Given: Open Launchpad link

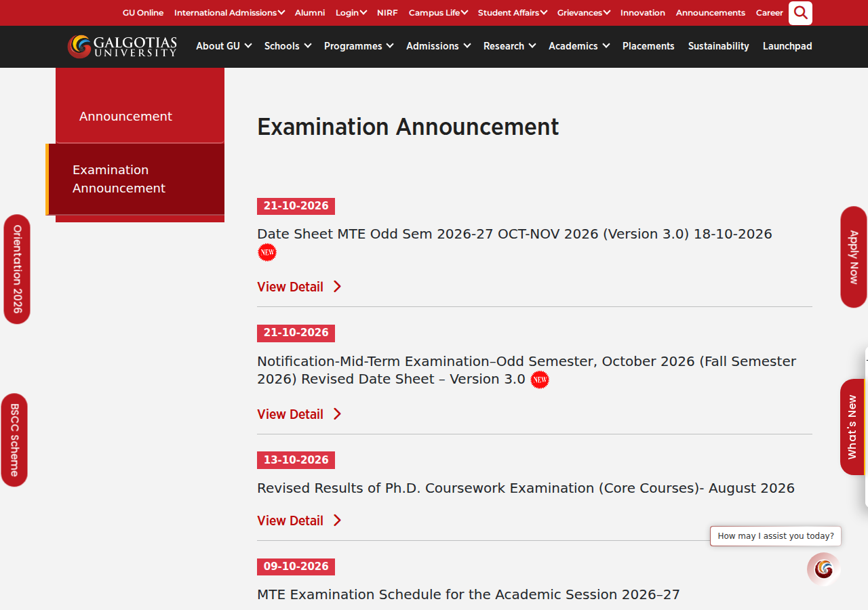Looking at the screenshot, I should pos(787,46).
